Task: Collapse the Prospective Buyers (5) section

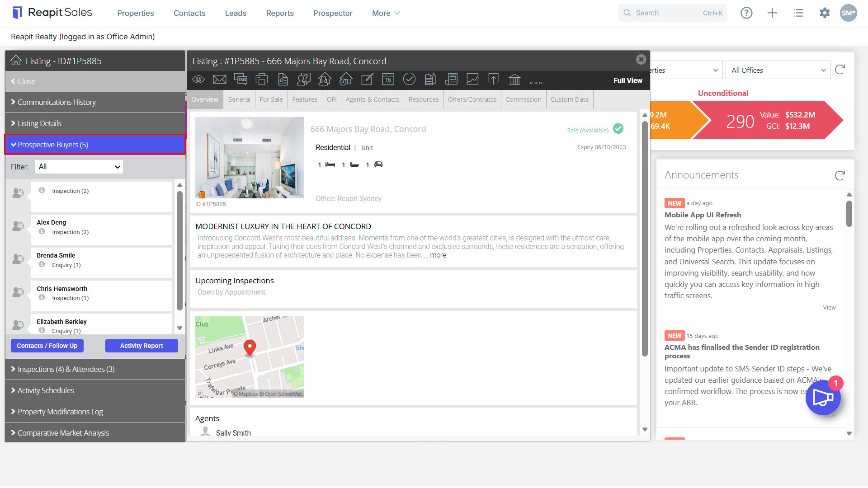Action: coord(95,145)
